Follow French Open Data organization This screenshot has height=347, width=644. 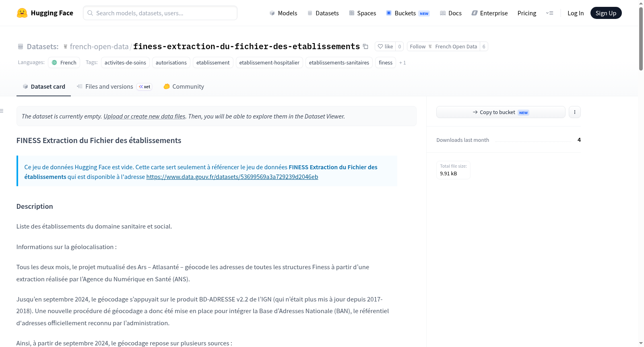(444, 46)
